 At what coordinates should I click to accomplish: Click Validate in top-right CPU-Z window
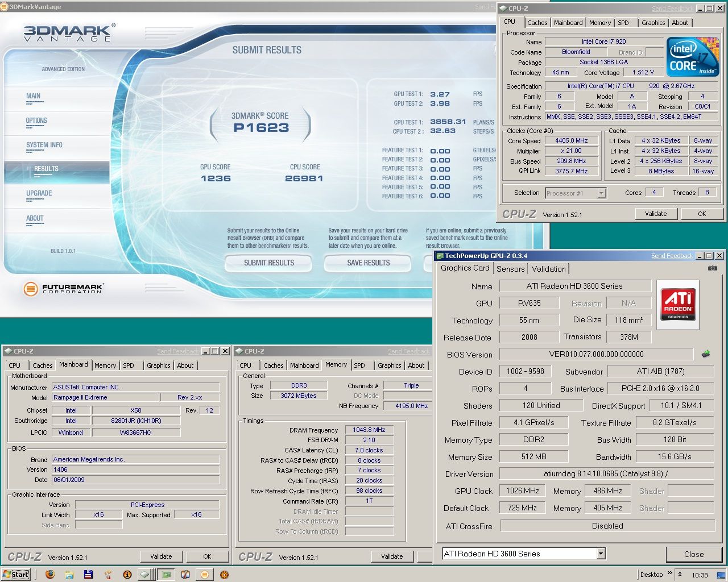pyautogui.click(x=656, y=214)
